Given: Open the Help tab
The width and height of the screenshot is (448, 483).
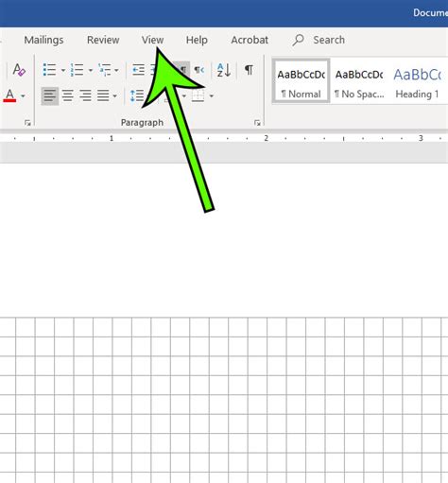Looking at the screenshot, I should click(197, 40).
